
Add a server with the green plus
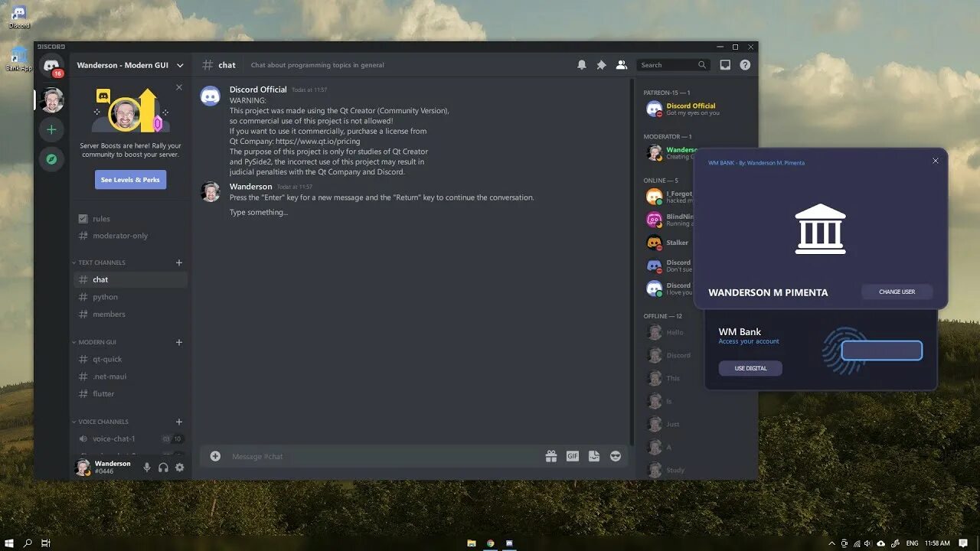(51, 129)
